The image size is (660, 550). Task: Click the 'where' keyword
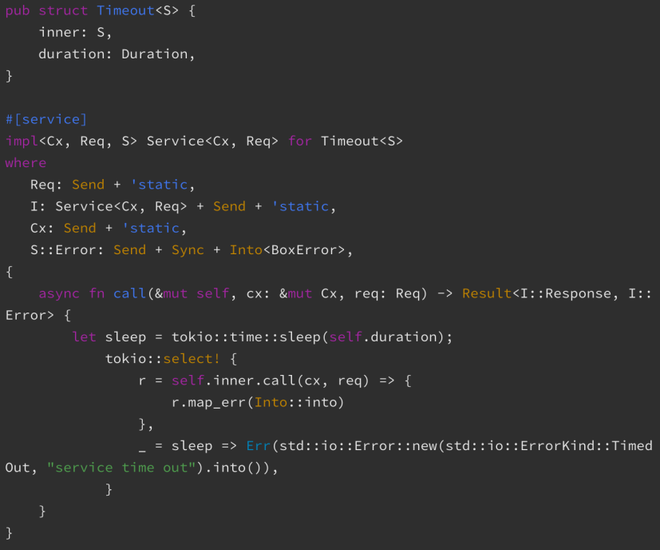(25, 163)
